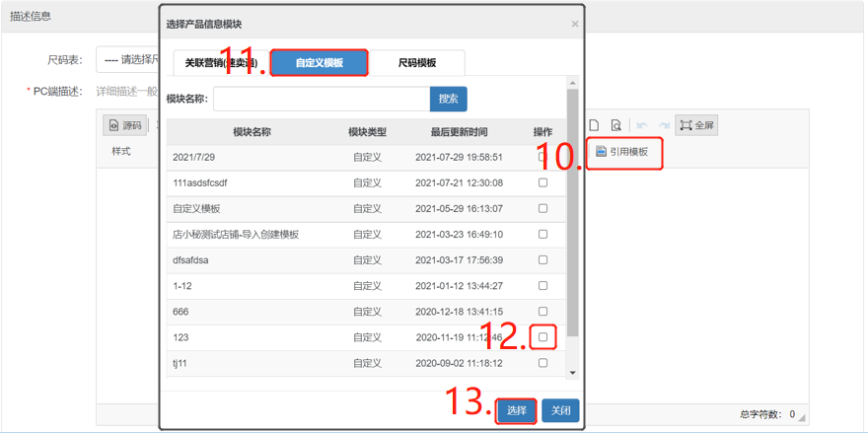Open the 尺码表 size chart dropdown
The width and height of the screenshot is (868, 433).
128,60
